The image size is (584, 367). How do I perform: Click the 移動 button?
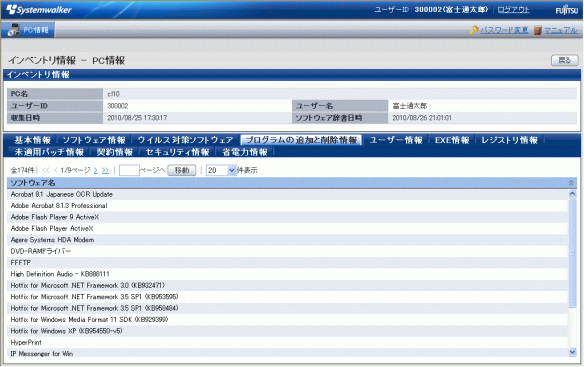point(182,170)
